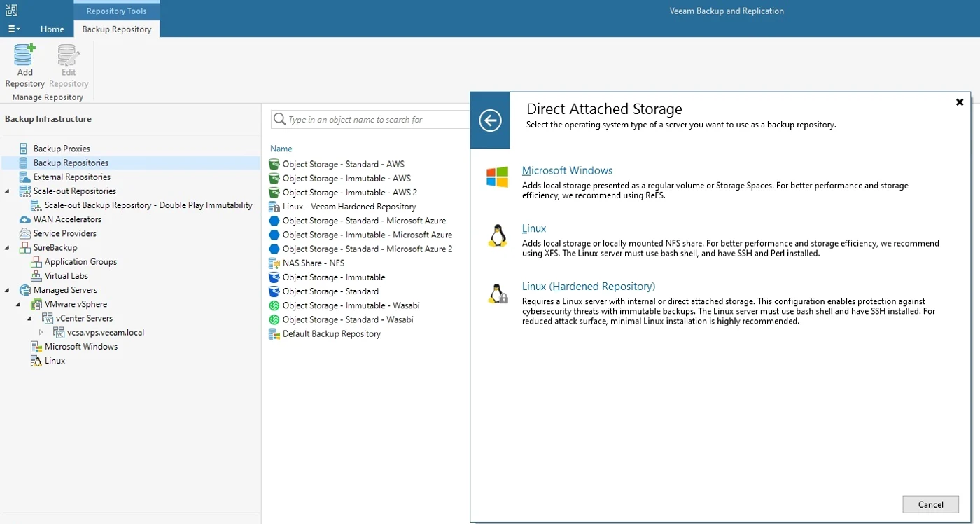Click the Hardened Repository penguin lock icon
Viewport: 980px width, 524px height.
[498, 294]
